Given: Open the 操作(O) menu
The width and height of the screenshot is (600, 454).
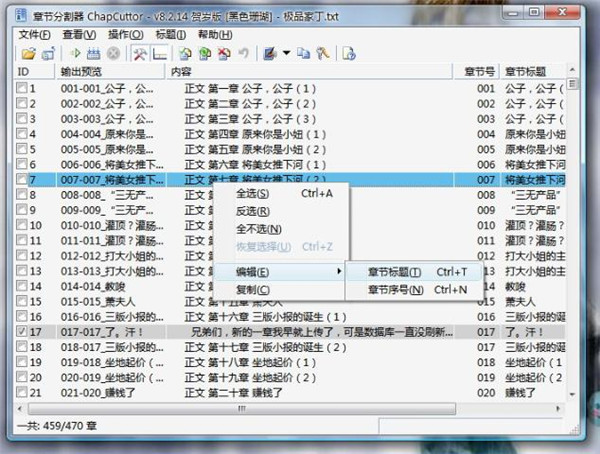Looking at the screenshot, I should coord(126,35).
